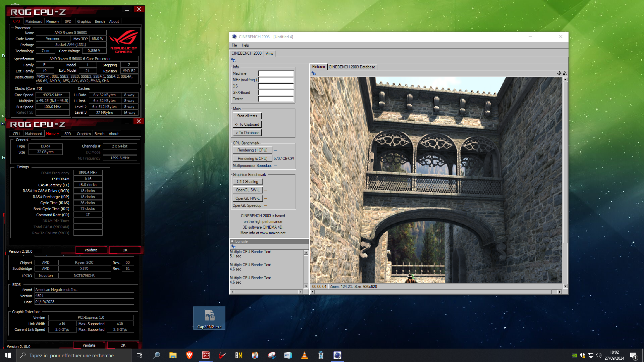The height and width of the screenshot is (362, 644).
Task: Click the pin icon in the Console panel
Action: [233, 247]
